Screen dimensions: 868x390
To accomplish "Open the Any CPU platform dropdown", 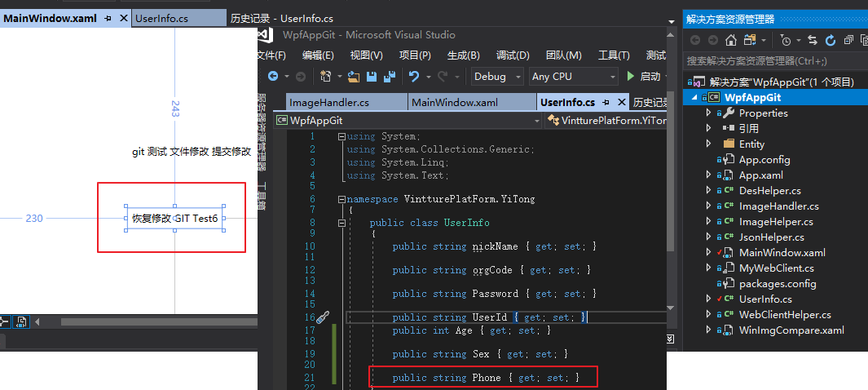I will coord(573,77).
